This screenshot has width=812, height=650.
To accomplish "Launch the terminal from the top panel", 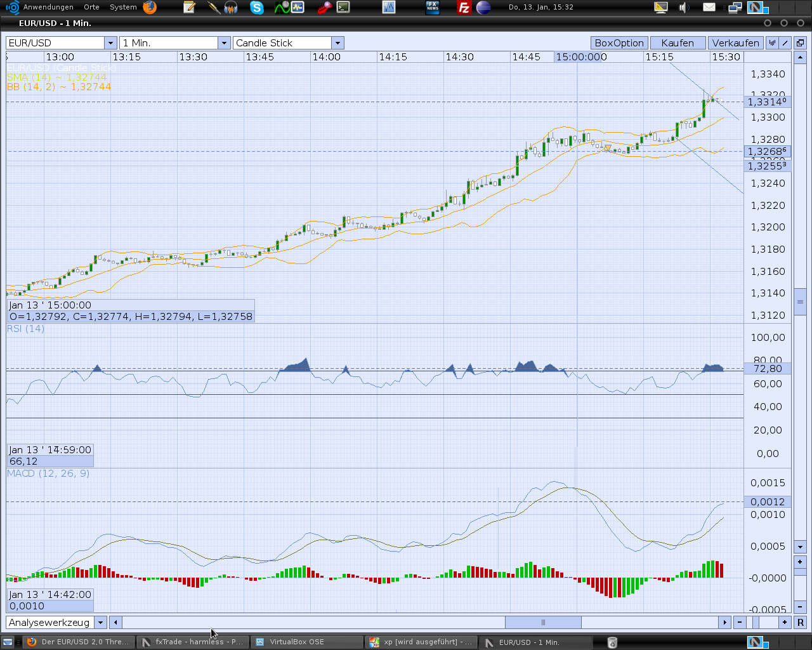I will [x=343, y=8].
